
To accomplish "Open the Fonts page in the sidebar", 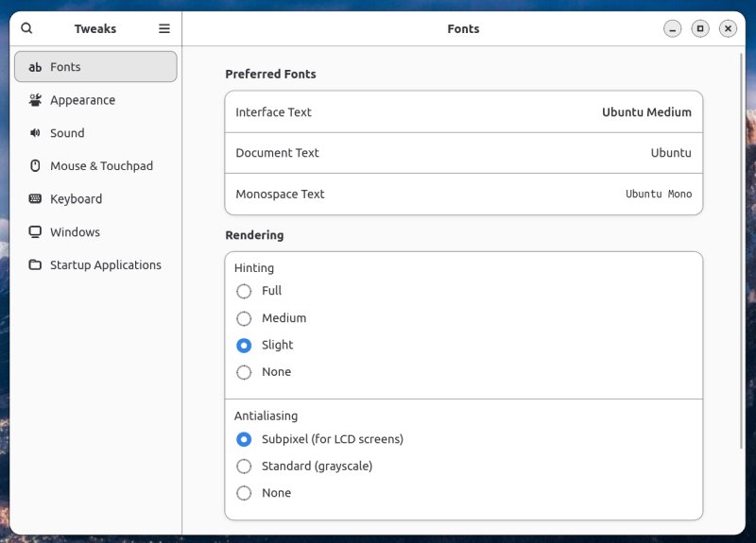I will pyautogui.click(x=95, y=67).
